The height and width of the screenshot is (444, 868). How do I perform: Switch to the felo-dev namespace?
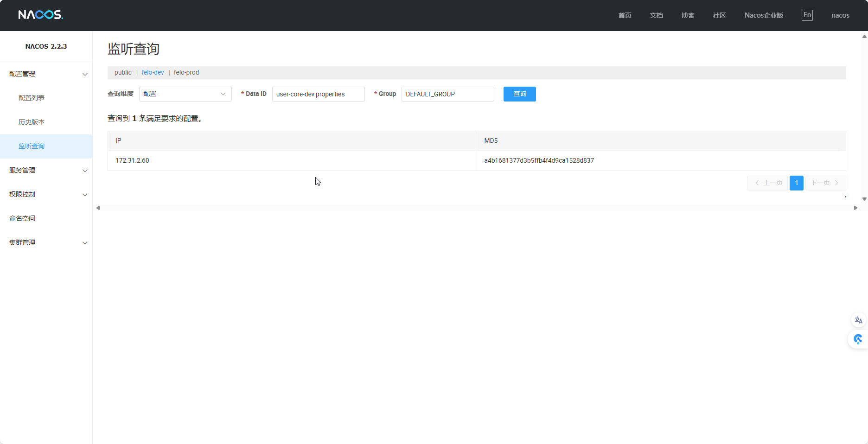coord(153,72)
